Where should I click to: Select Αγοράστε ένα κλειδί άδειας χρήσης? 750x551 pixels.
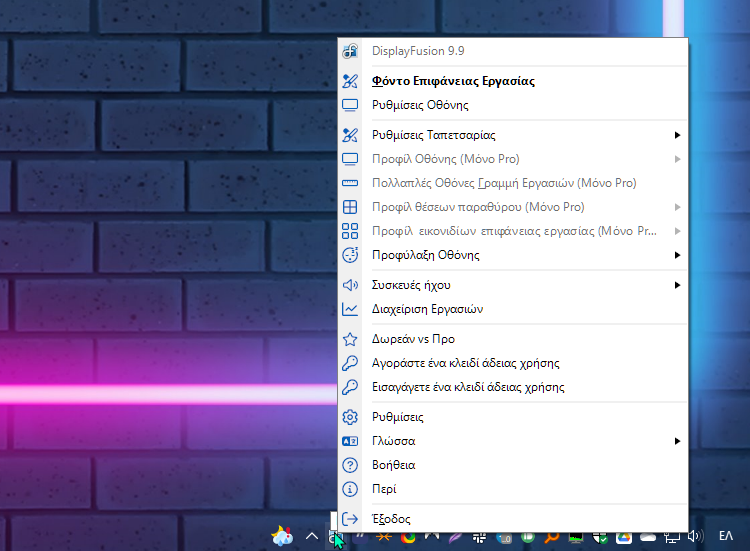coord(513,363)
